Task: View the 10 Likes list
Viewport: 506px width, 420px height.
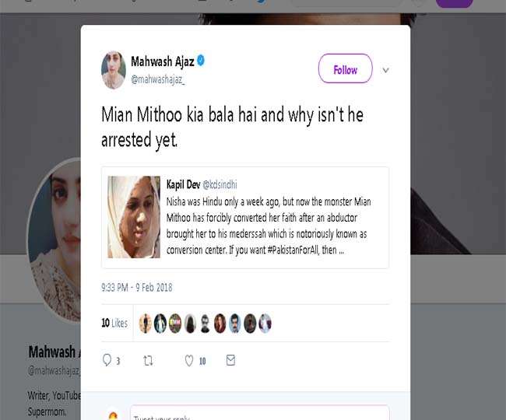Action: (114, 323)
